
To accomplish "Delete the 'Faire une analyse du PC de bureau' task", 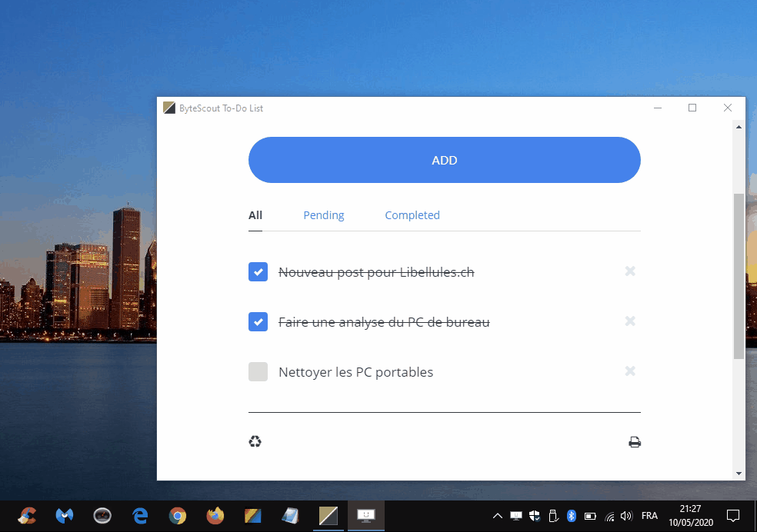I will 630,321.
